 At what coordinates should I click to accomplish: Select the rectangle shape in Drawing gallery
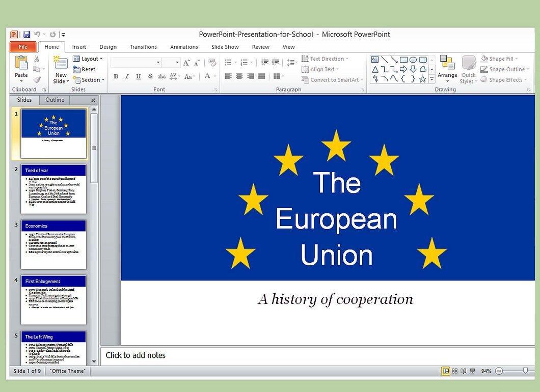click(403, 60)
